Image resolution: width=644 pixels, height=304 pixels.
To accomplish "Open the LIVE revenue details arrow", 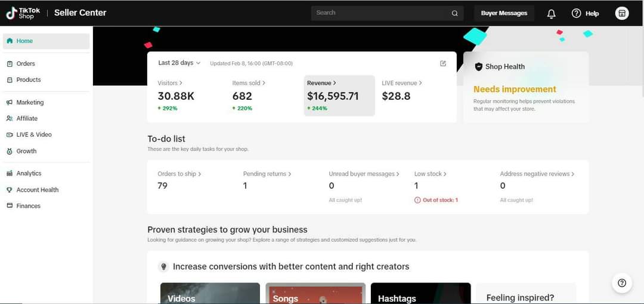I will coord(420,83).
